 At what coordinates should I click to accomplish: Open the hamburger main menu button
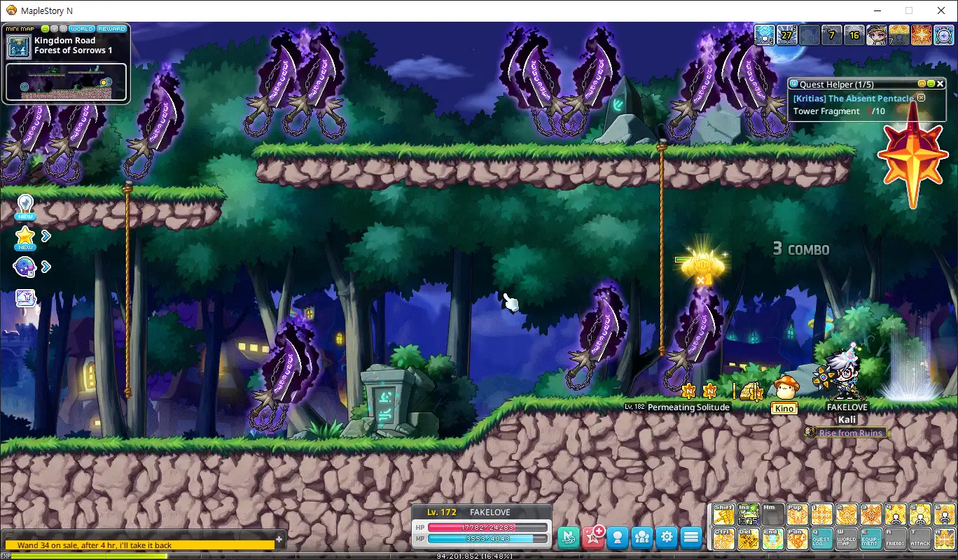(x=691, y=537)
